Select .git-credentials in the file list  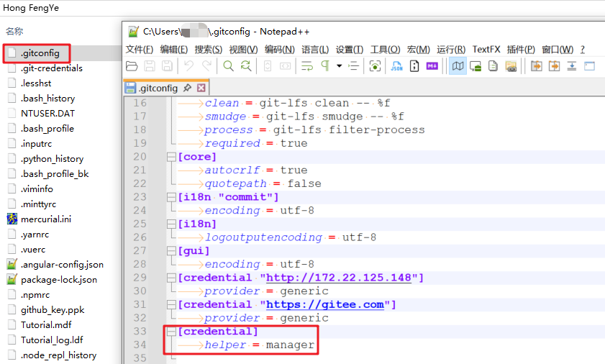[52, 68]
